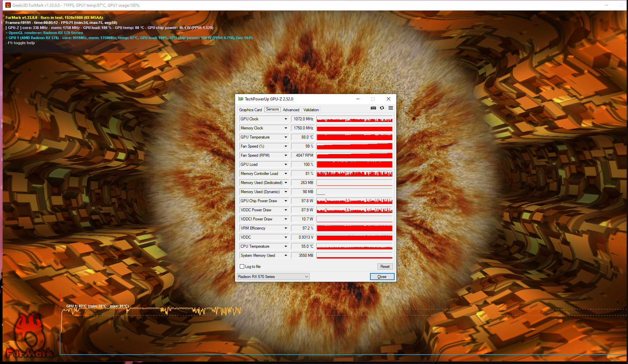Click the GPU Chip Power Draw graph
Image resolution: width=628 pixels, height=364 pixels.
click(354, 201)
